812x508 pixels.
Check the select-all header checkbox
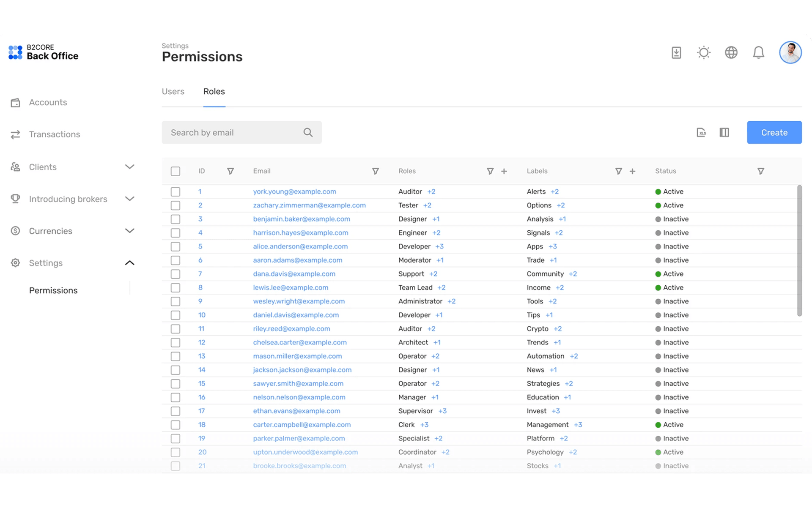tap(175, 171)
